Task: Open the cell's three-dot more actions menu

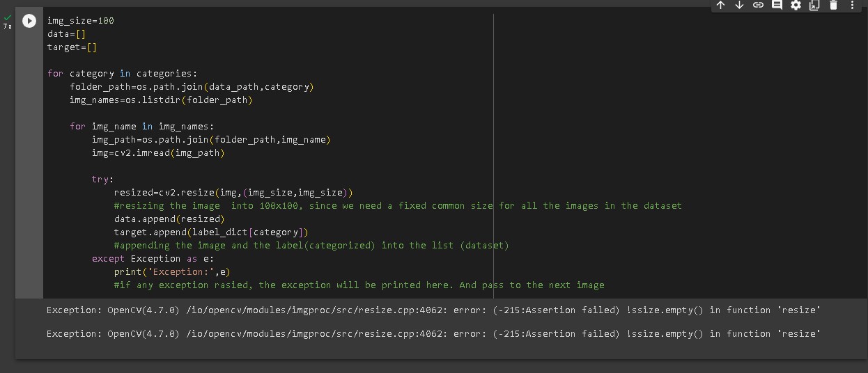Action: pos(852,6)
